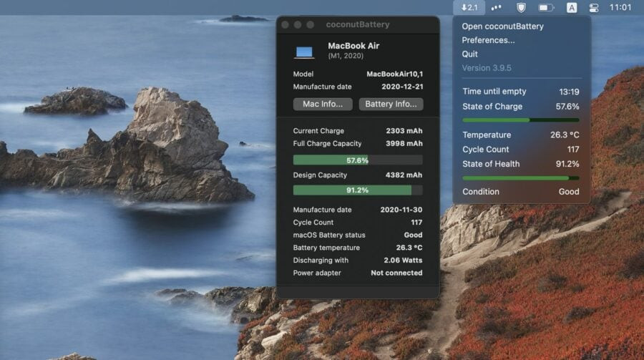Click the 91.2% design capacity bar
The height and width of the screenshot is (360, 644).
[358, 190]
